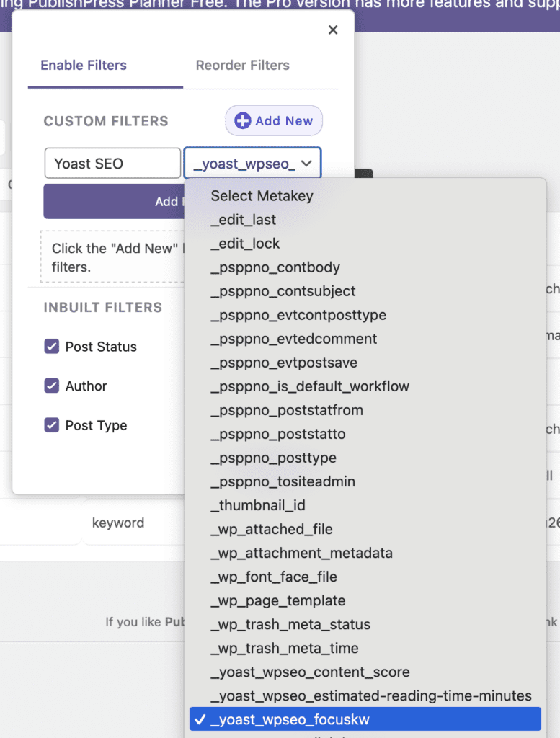Pick _wp_attached_file from dropdown

pyautogui.click(x=272, y=529)
